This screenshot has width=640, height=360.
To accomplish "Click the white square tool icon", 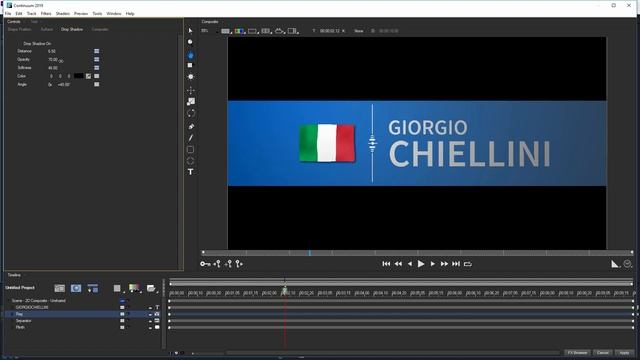I will tap(190, 65).
